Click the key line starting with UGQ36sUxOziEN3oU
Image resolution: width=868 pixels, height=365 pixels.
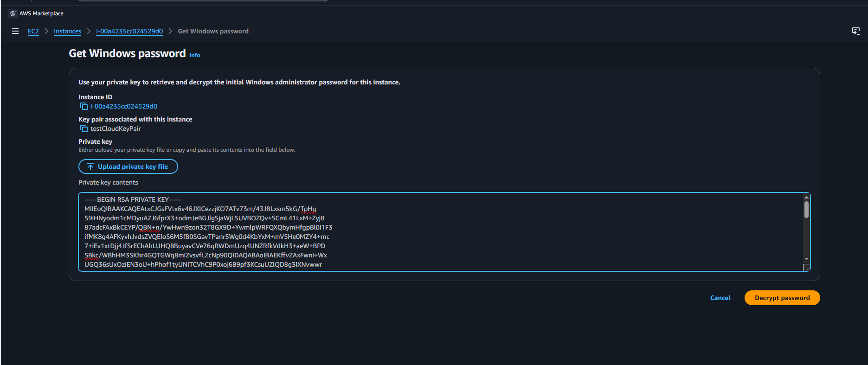click(203, 264)
